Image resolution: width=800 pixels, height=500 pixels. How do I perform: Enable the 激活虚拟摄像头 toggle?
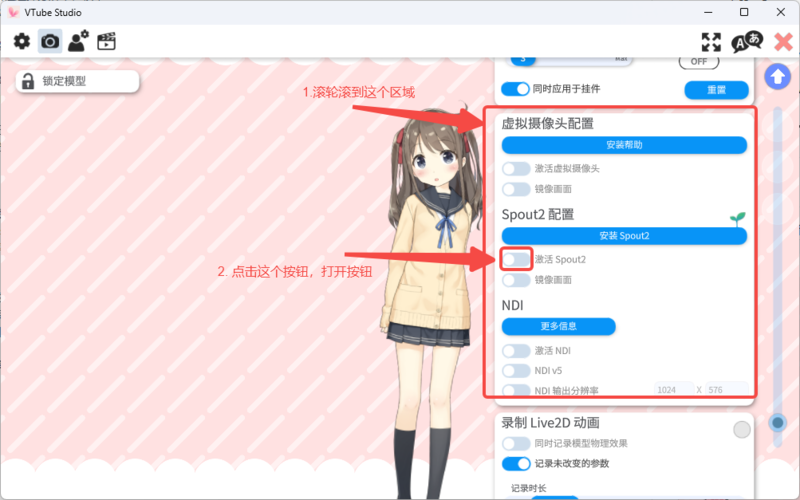516,168
